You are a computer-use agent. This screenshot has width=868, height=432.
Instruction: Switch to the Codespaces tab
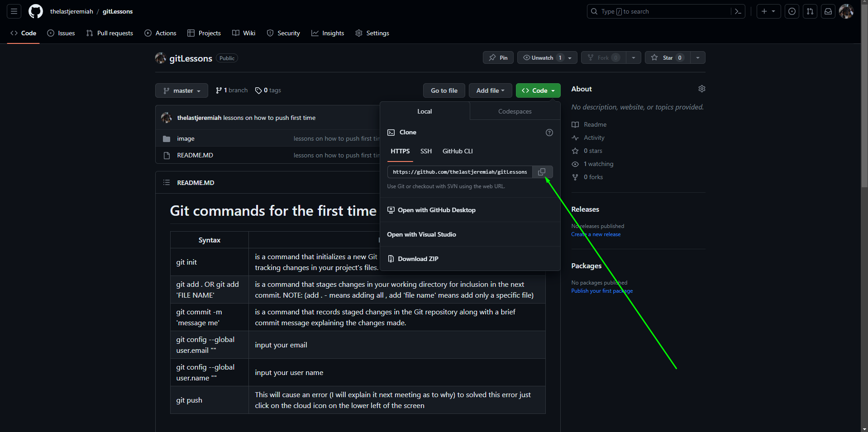(515, 111)
